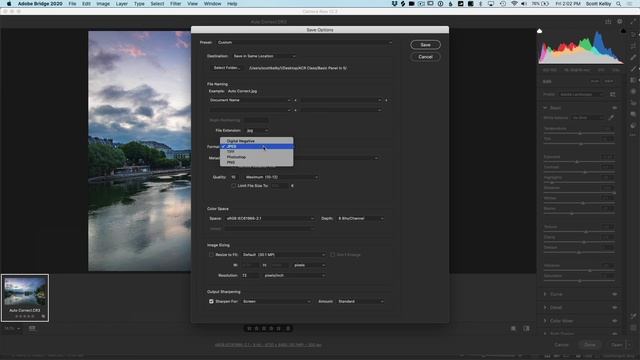This screenshot has width=640, height=360.
Task: Toggle Basic panel visibility eye icon
Action: coord(614,108)
